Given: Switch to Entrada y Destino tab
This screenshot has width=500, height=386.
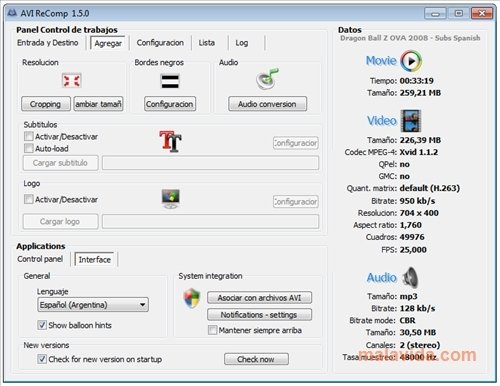Looking at the screenshot, I should click(x=48, y=43).
